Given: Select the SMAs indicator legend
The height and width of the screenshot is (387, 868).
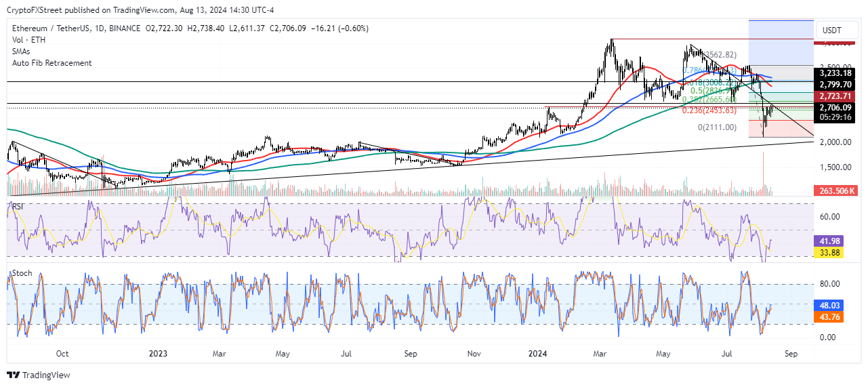Looking at the screenshot, I should point(24,52).
